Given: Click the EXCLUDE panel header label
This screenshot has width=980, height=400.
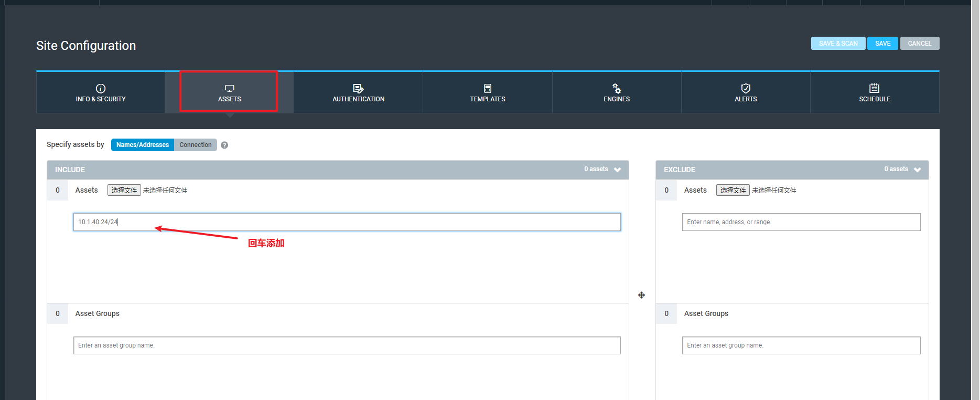Looking at the screenshot, I should pyautogui.click(x=680, y=170).
